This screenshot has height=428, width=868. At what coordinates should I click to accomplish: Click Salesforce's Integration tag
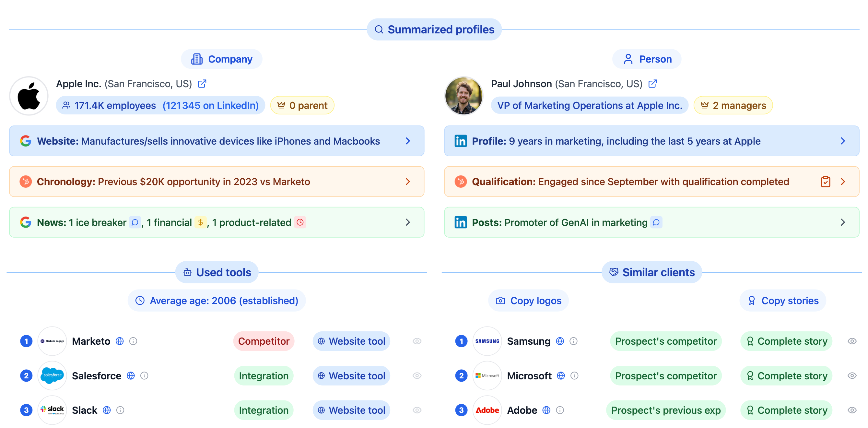(x=264, y=375)
